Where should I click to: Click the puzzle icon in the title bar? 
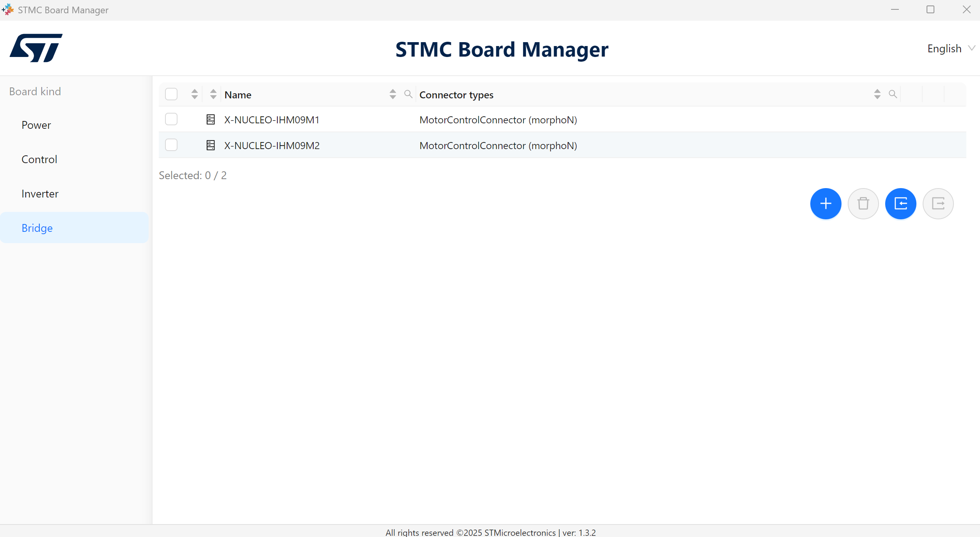(x=8, y=9)
